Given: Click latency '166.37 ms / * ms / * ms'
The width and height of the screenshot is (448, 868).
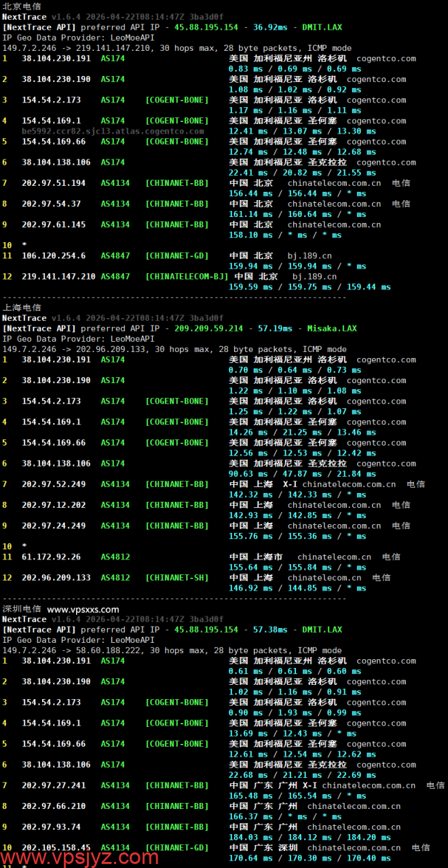Looking at the screenshot, I should pyautogui.click(x=285, y=816).
